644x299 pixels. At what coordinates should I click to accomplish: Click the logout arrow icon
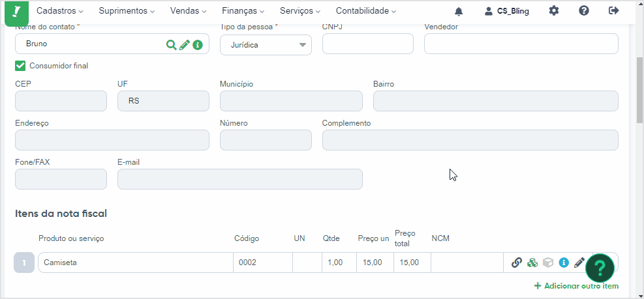[x=613, y=11]
